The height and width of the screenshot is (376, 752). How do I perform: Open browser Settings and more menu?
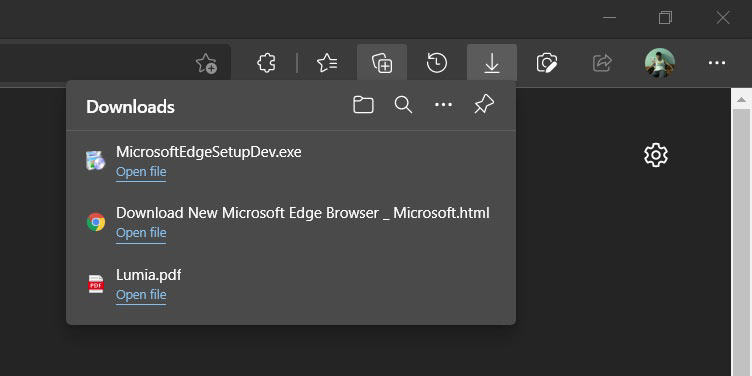tap(717, 63)
